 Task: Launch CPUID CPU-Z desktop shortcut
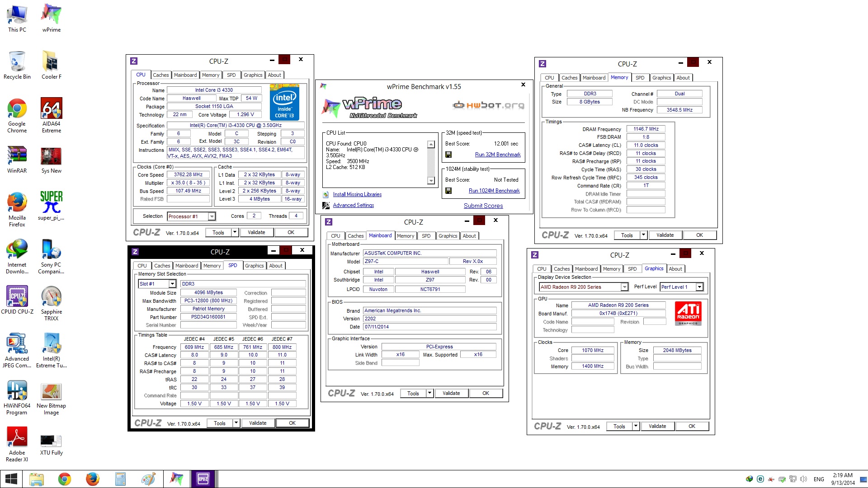[17, 300]
